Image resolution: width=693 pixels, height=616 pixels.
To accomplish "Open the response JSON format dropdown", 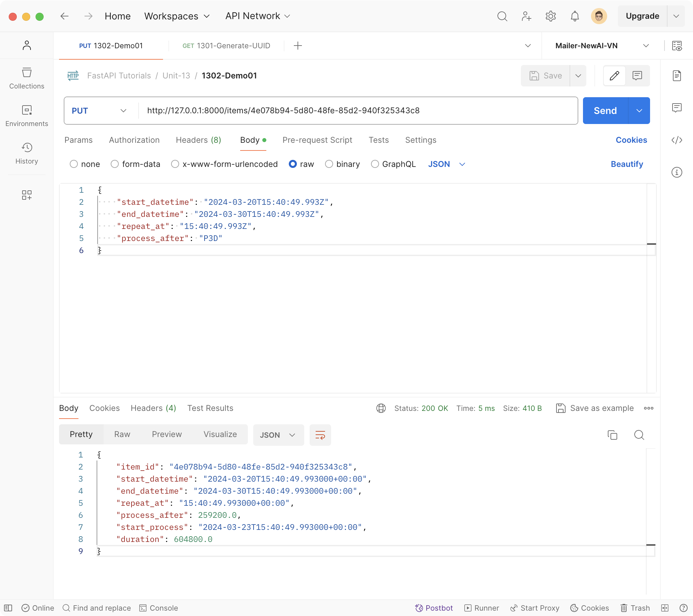I will [278, 435].
